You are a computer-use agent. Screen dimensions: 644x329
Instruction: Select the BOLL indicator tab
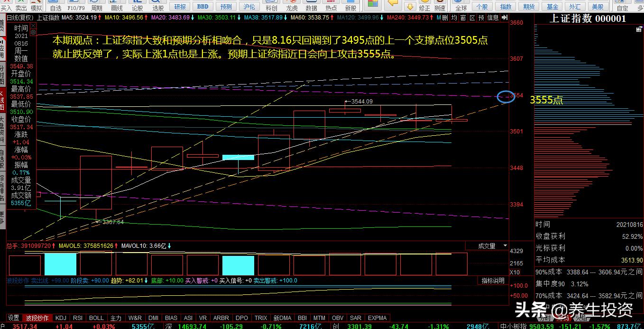[x=96, y=318]
